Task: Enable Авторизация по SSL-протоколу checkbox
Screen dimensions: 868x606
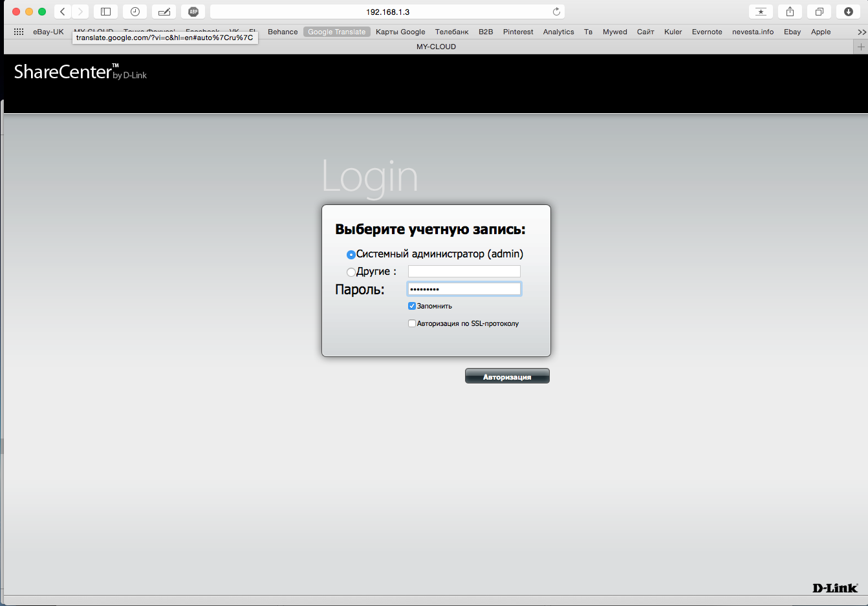Action: point(412,323)
